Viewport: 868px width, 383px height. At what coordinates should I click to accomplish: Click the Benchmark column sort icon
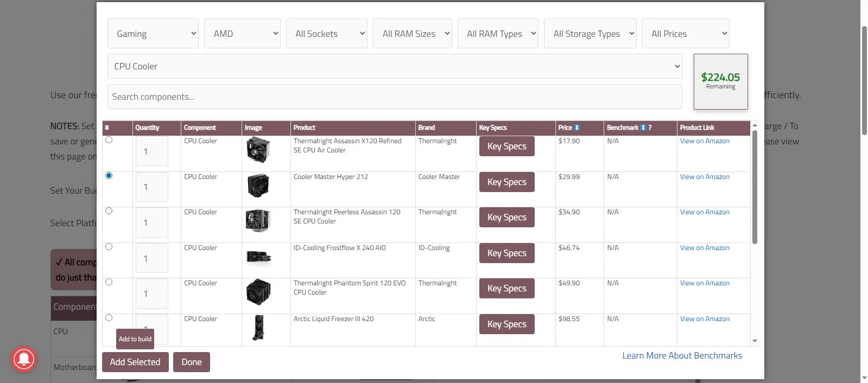point(643,127)
